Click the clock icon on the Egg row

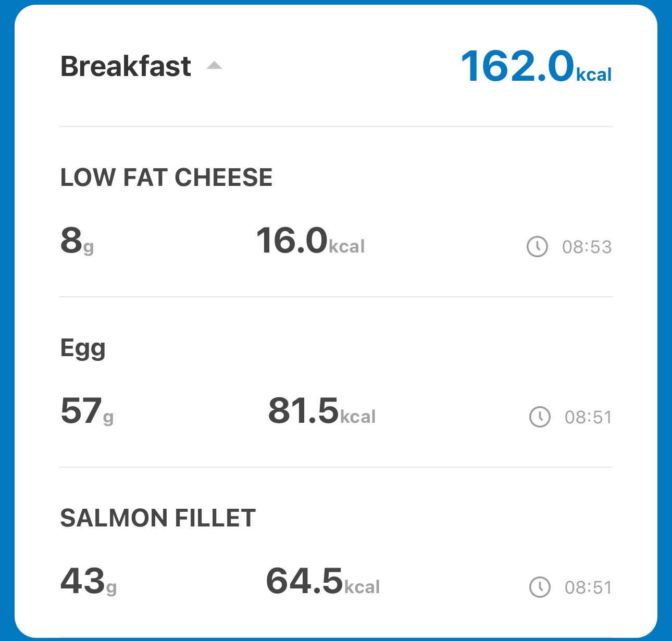[x=540, y=417]
